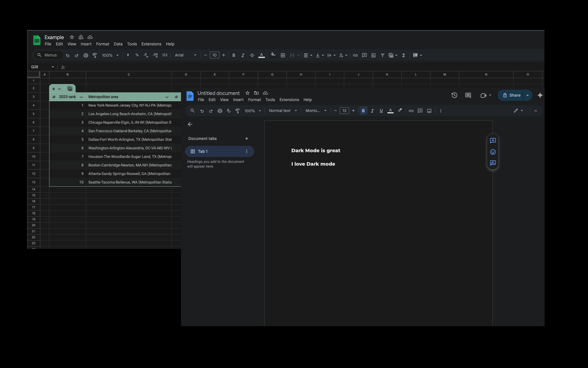The width and height of the screenshot is (588, 368).
Task: Open the borders tool in Sheets
Action: 283,55
